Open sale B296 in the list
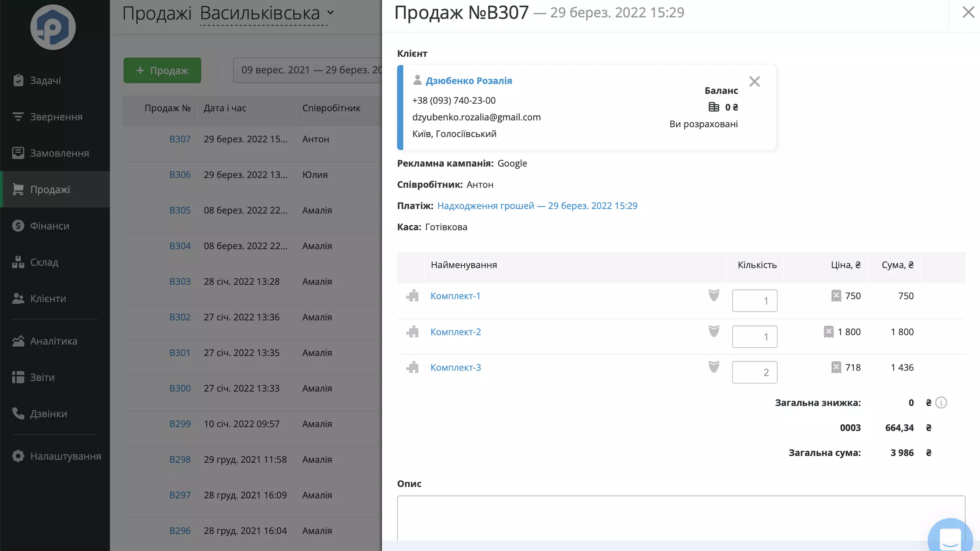 pyautogui.click(x=180, y=530)
